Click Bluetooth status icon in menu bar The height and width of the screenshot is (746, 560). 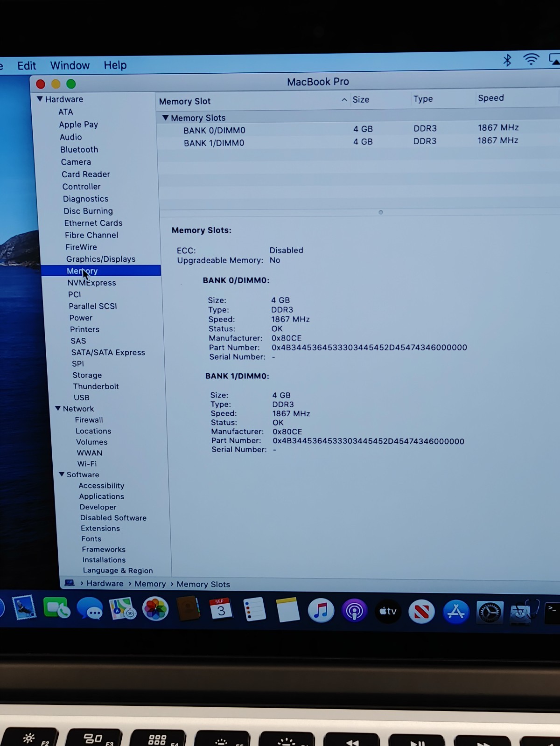pyautogui.click(x=507, y=60)
